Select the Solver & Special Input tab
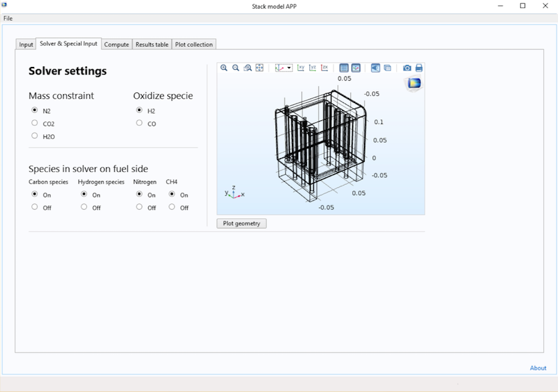This screenshot has width=558, height=392. [68, 43]
